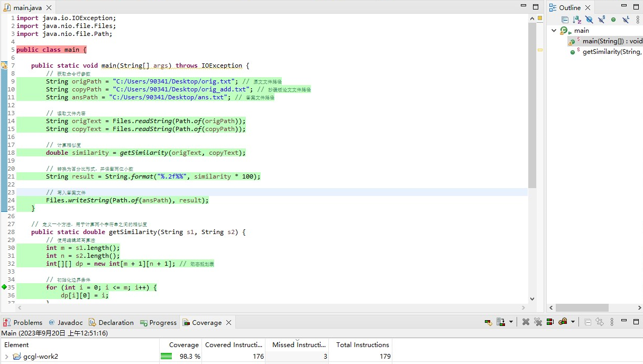Click editor horizontal scrollbar right arrow
Viewport: 643px width, 364px height.
[523, 307]
